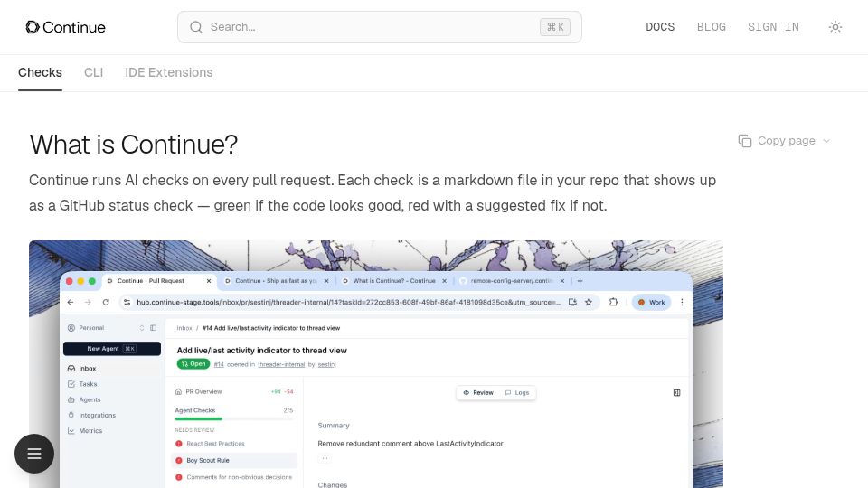Open the extensions puzzle icon
The width and height of the screenshot is (868, 488).
[613, 302]
